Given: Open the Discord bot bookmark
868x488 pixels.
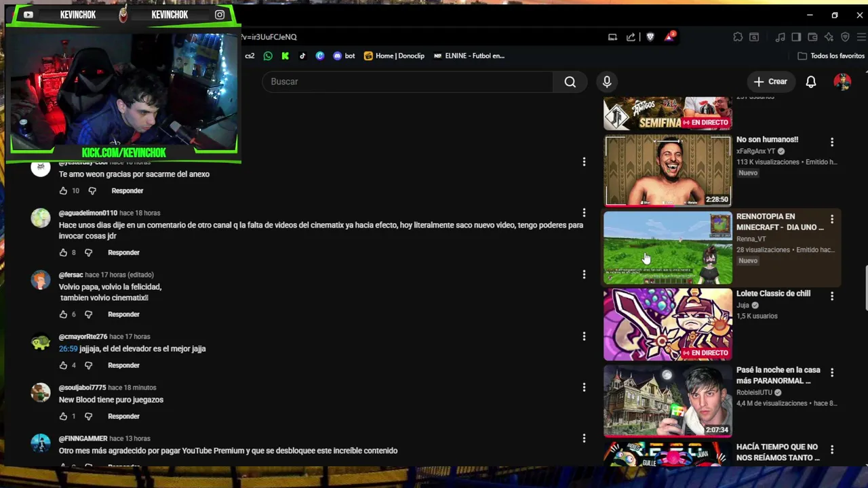Looking at the screenshot, I should [344, 56].
